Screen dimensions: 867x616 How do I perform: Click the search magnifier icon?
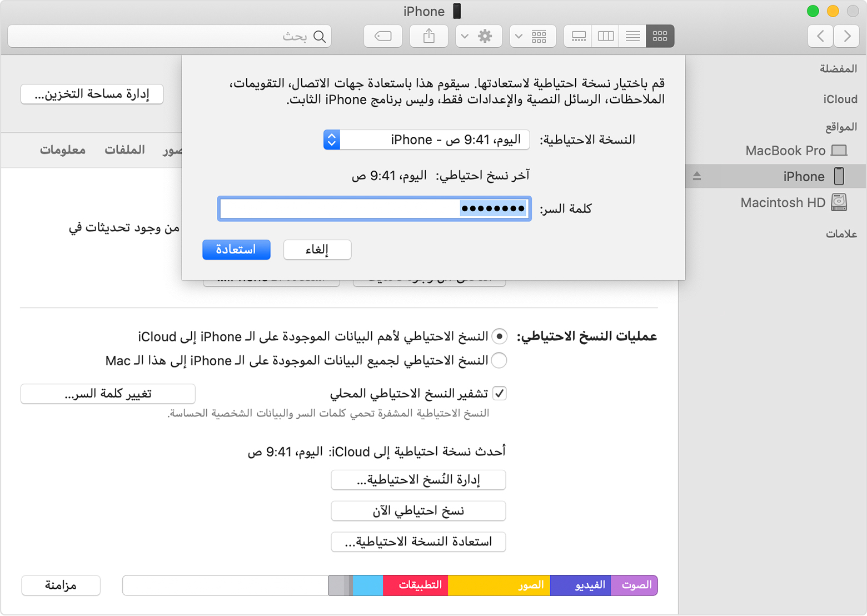tap(320, 37)
